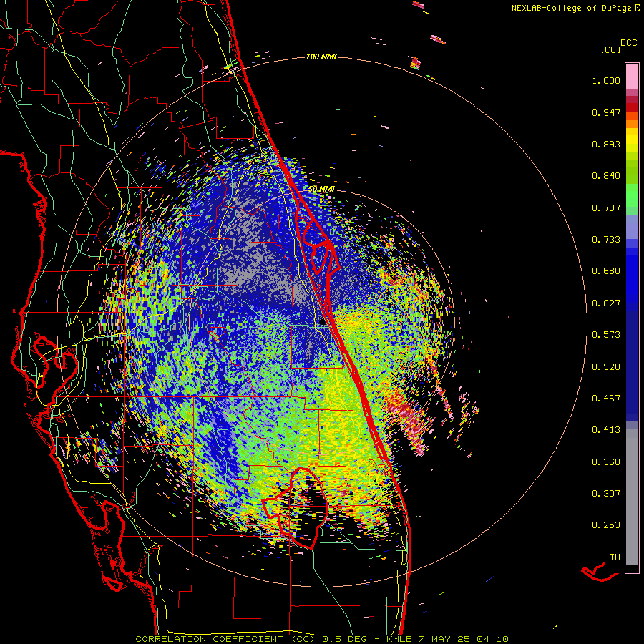Click the [CC] units label

[611, 49]
